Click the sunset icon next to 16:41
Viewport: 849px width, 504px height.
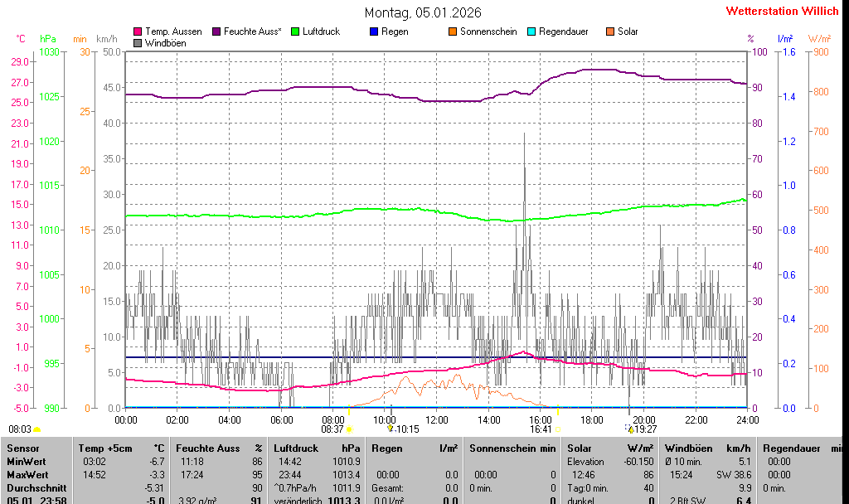[558, 429]
